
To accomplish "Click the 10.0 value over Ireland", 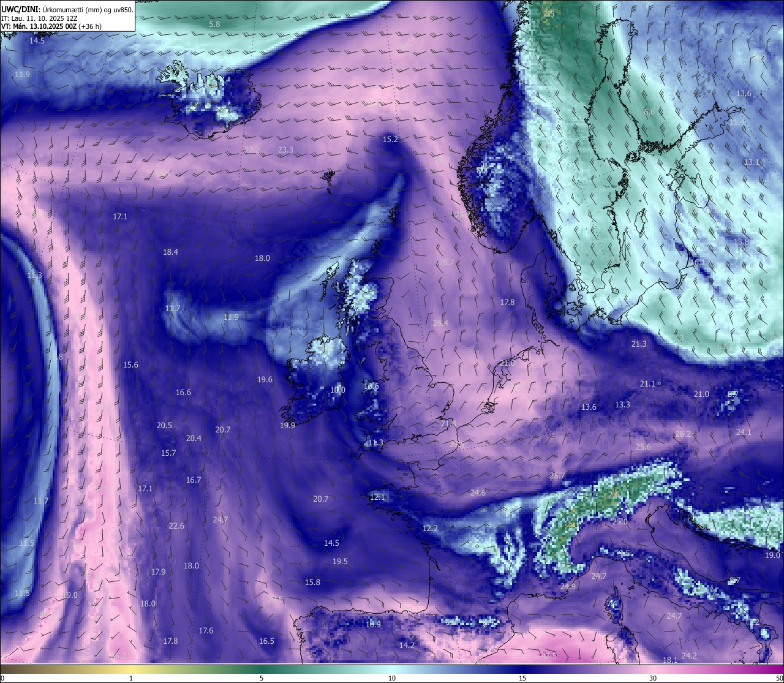I will 337,390.
